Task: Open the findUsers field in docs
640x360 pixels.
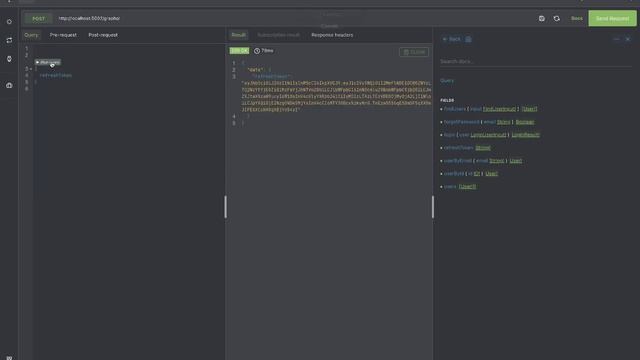Action: tap(455, 109)
